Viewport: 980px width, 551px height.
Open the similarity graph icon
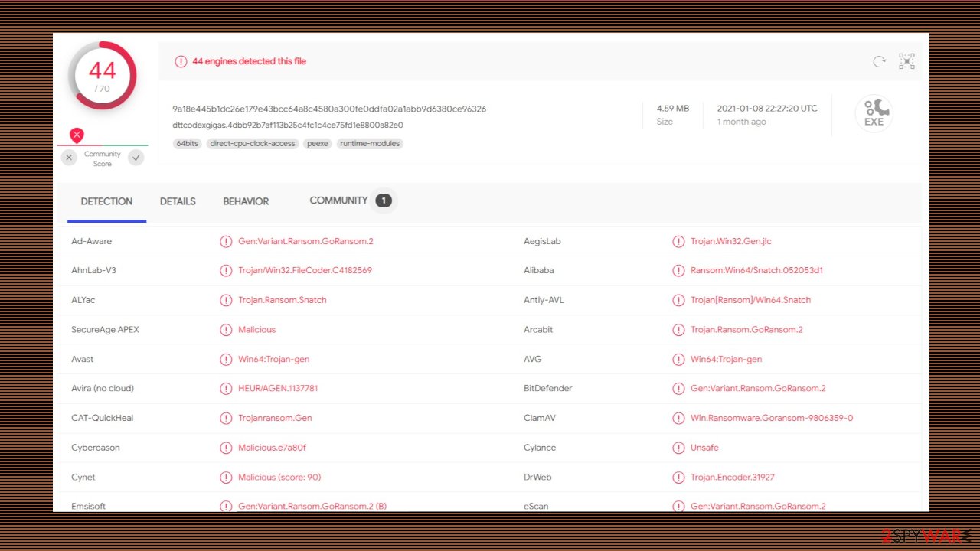(907, 61)
